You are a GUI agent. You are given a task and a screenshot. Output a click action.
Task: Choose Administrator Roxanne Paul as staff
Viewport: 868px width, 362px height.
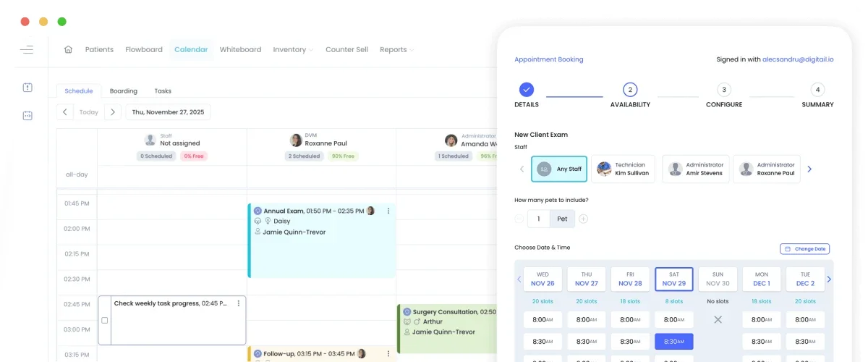pos(767,169)
